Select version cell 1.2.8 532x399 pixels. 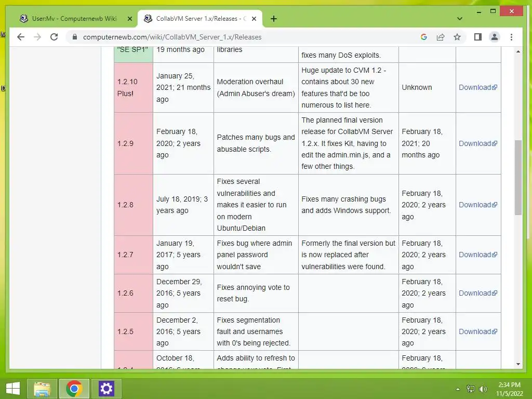coord(134,205)
